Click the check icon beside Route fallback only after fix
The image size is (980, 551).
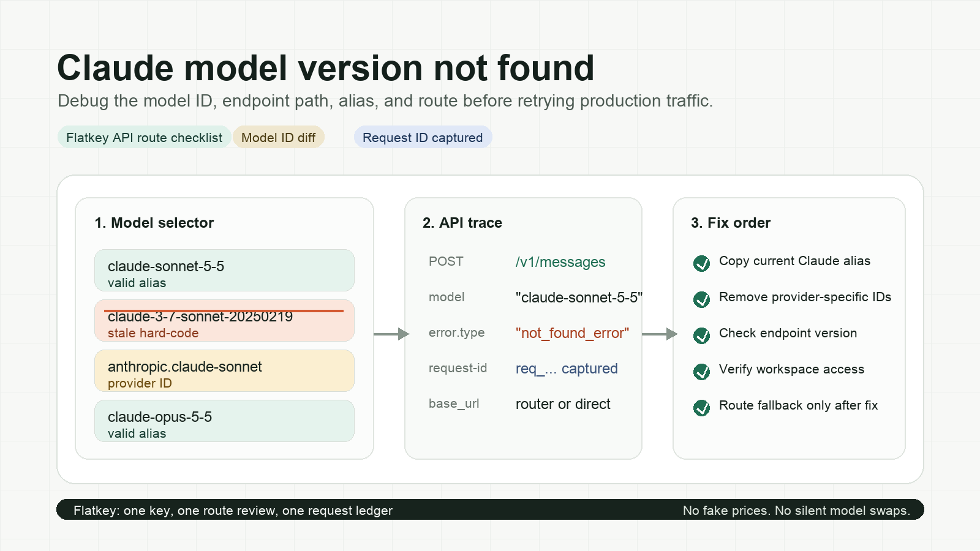(x=701, y=408)
